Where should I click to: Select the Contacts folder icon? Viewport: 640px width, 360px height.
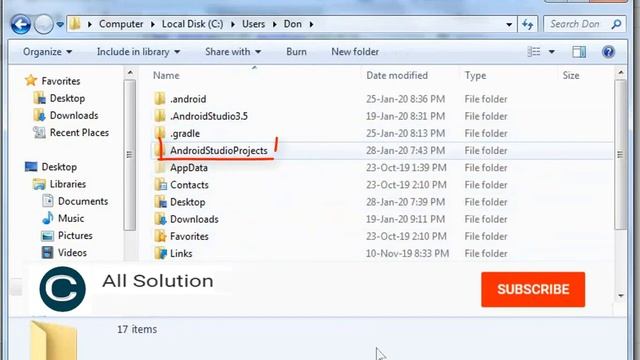pyautogui.click(x=160, y=184)
